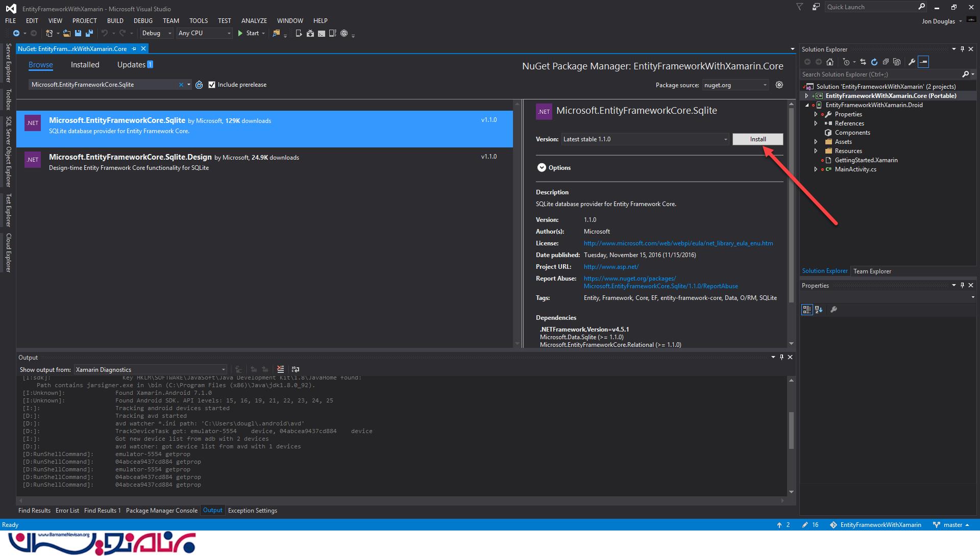Toggle Preview Selected Items in Solution Explorer
The height and width of the screenshot is (556, 980).
click(923, 62)
